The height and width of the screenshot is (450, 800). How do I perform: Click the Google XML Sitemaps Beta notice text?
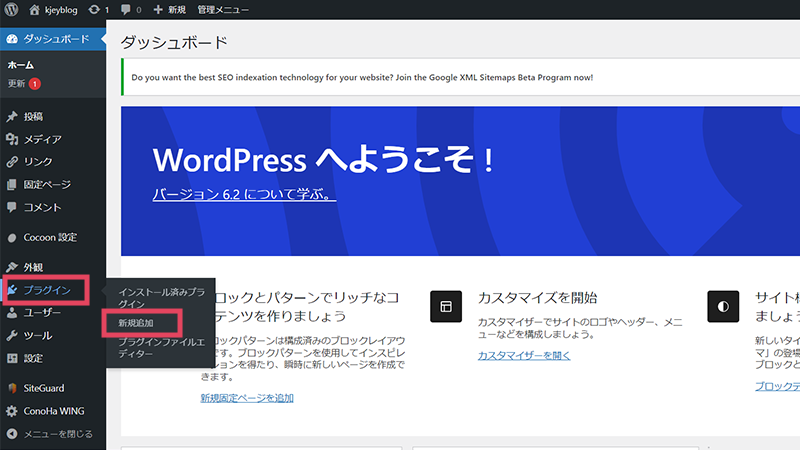click(362, 78)
